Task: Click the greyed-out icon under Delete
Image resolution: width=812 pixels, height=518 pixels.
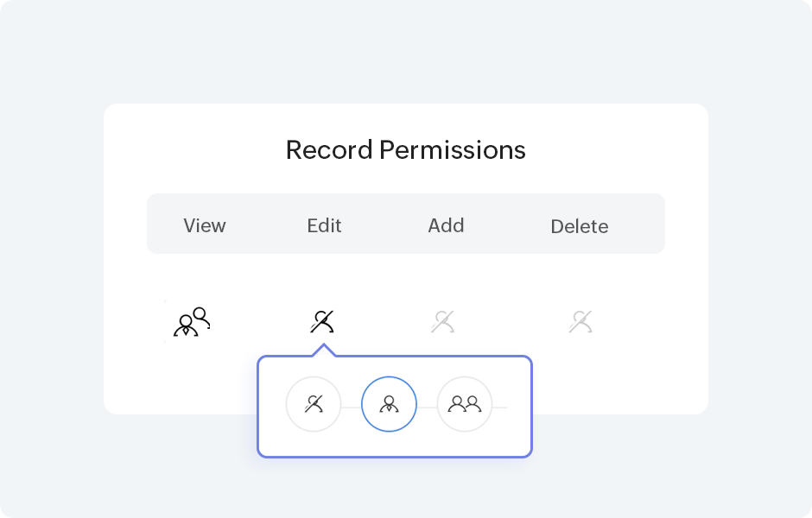Action: tap(580, 322)
